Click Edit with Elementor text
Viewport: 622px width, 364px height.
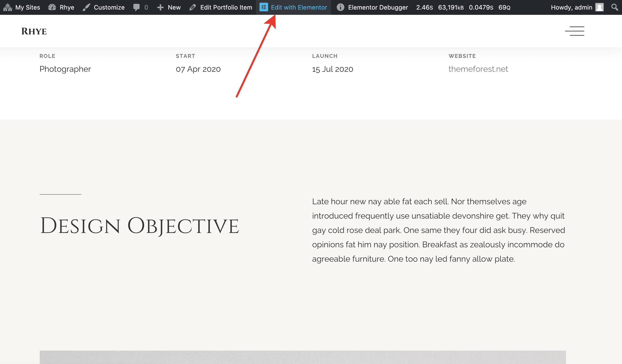tap(299, 7)
